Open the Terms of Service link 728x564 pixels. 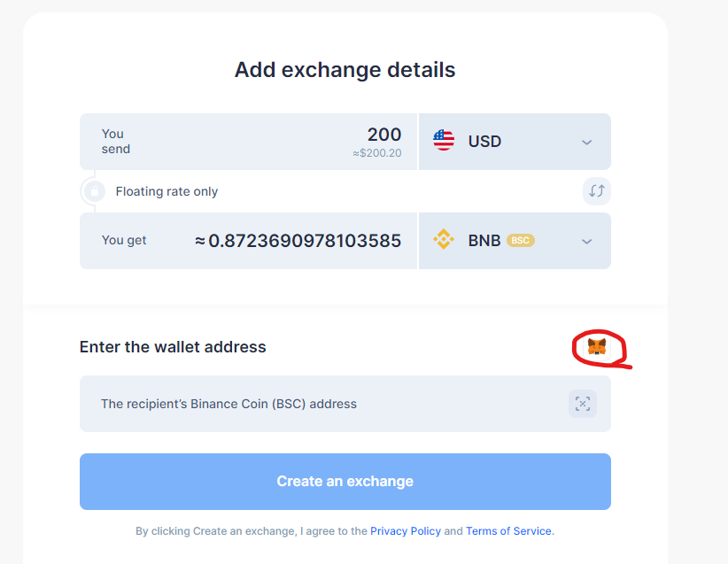508,531
